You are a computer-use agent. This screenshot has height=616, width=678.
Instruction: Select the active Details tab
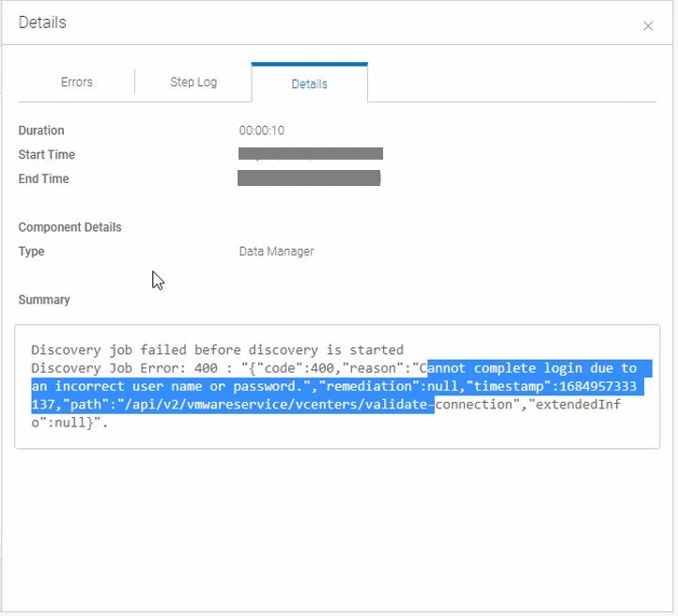pos(309,84)
